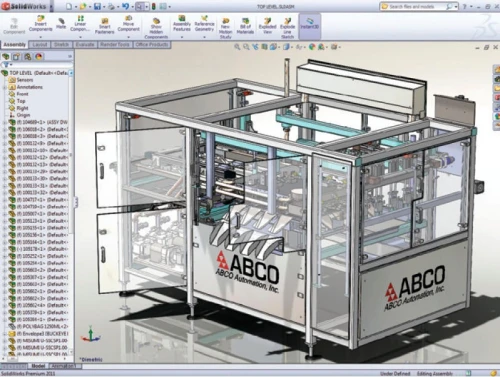This screenshot has height=377, width=500.
Task: Open Reference Geometry tool
Action: 204,23
